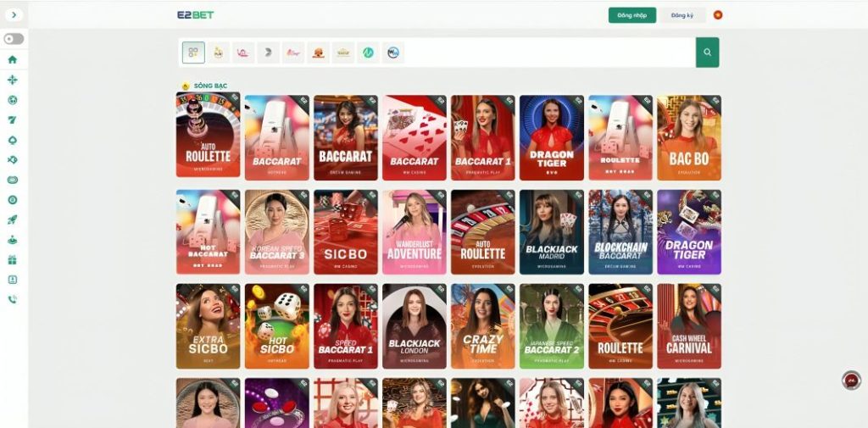Open the spade card games sidebar icon

coord(12,140)
